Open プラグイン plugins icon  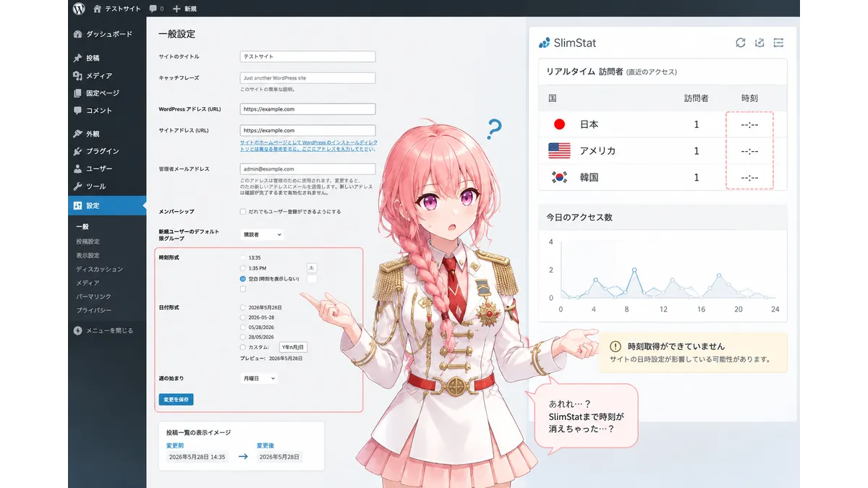click(x=78, y=151)
